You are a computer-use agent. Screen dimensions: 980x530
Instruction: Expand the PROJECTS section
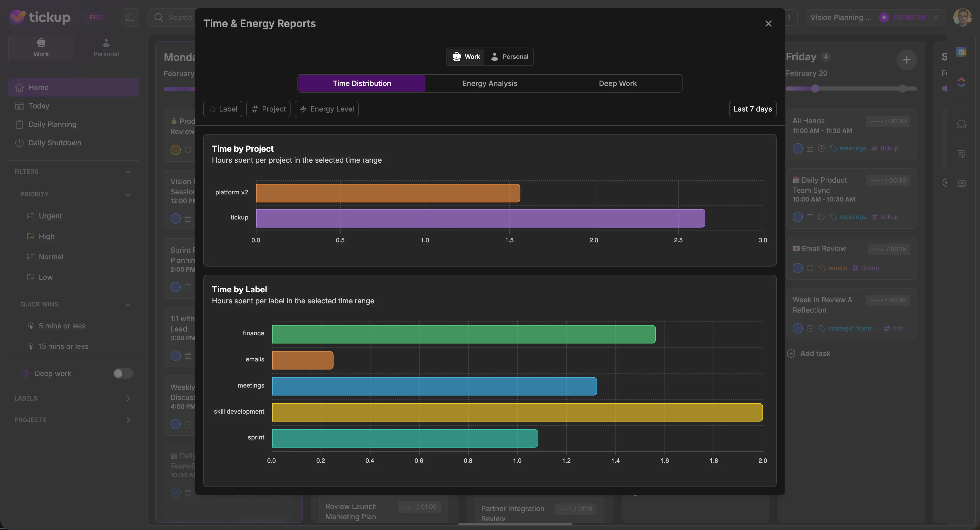(x=128, y=420)
